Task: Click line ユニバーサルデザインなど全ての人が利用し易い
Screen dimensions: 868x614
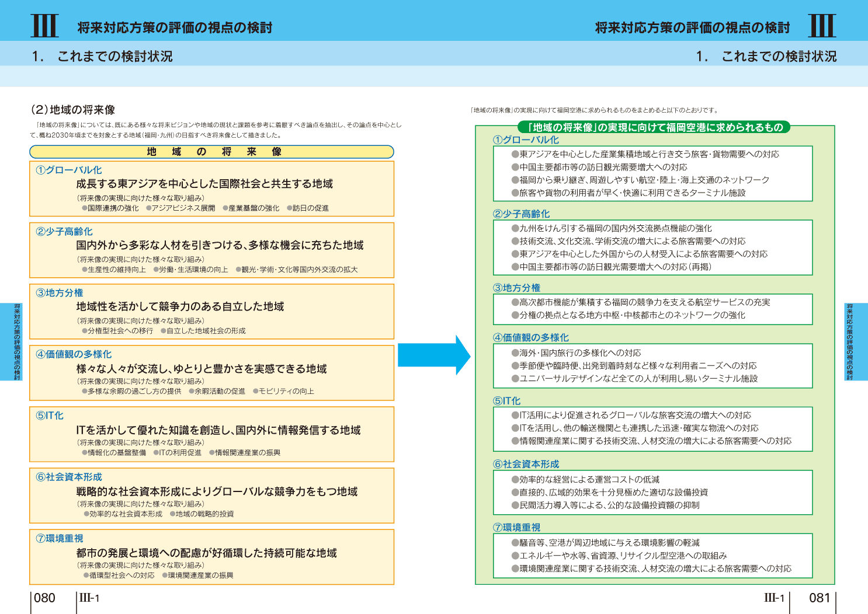Action: (634, 379)
